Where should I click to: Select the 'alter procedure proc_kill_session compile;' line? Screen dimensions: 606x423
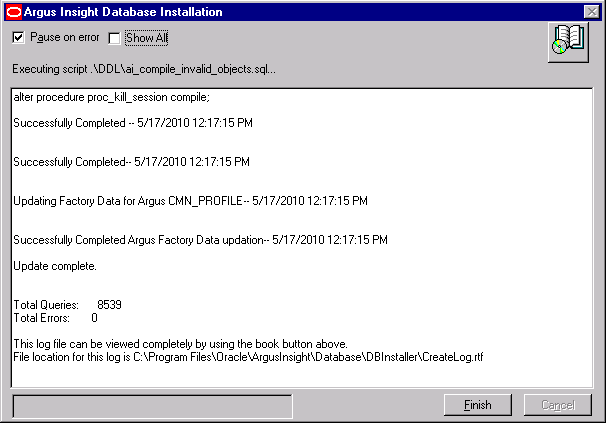112,97
